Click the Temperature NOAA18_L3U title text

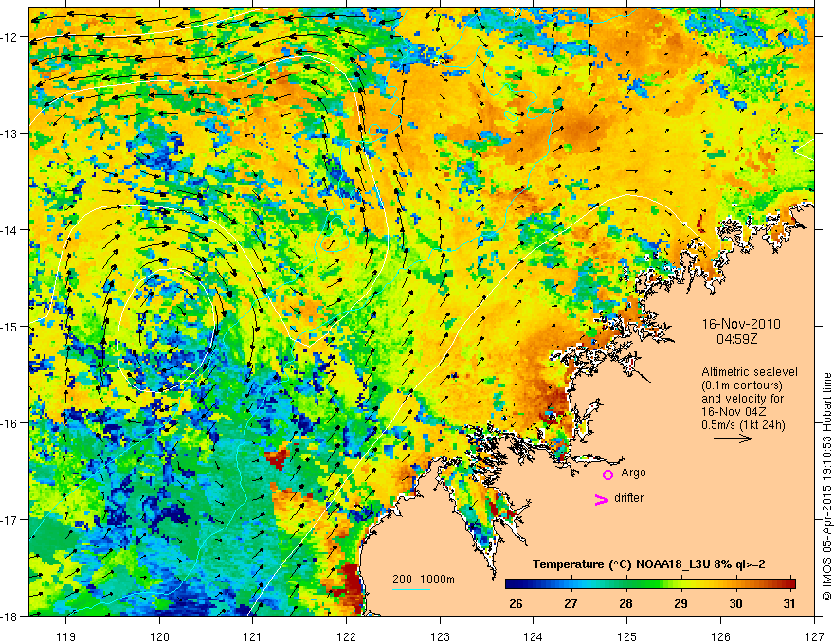pyautogui.click(x=649, y=564)
